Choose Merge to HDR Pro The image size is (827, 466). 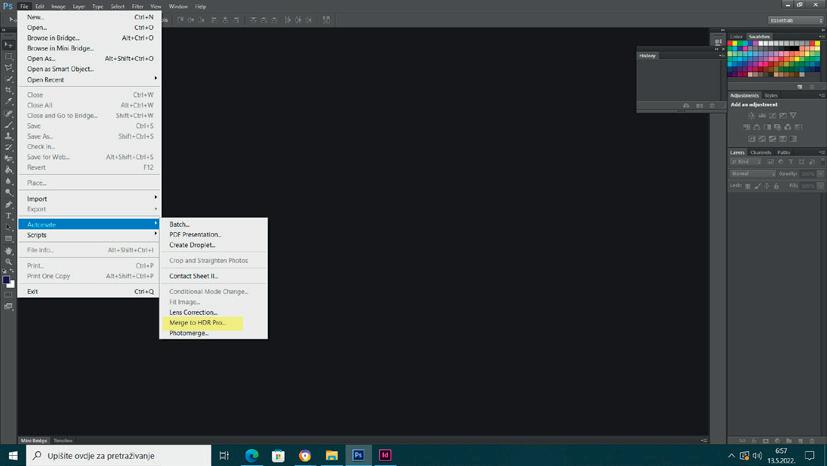(214, 323)
